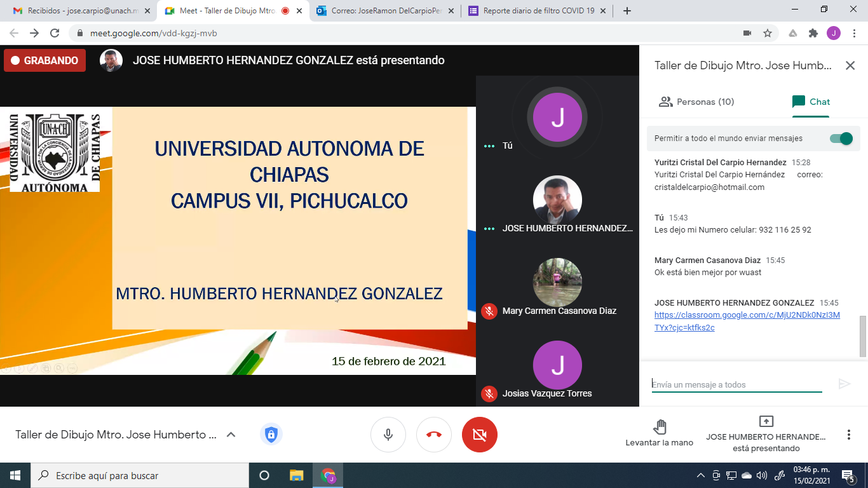Open Windows Start menu

pos(15,475)
